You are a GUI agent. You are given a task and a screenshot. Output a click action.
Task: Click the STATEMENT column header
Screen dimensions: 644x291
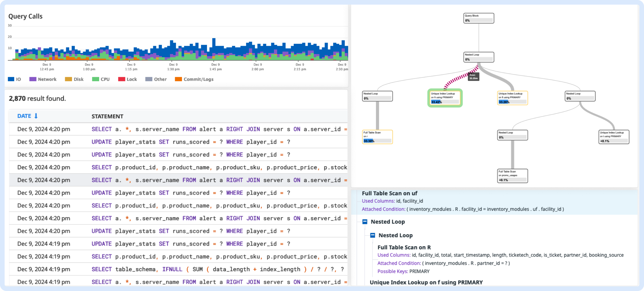tap(107, 116)
